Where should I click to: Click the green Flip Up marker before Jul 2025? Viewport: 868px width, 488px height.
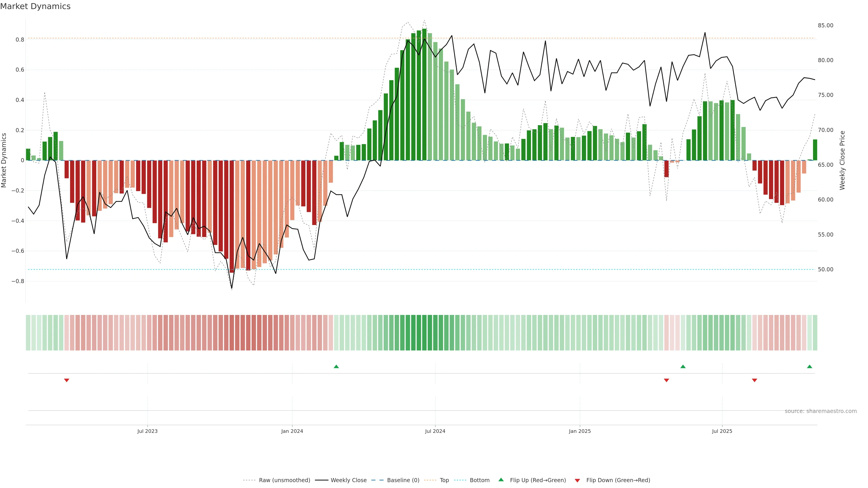[x=683, y=366]
